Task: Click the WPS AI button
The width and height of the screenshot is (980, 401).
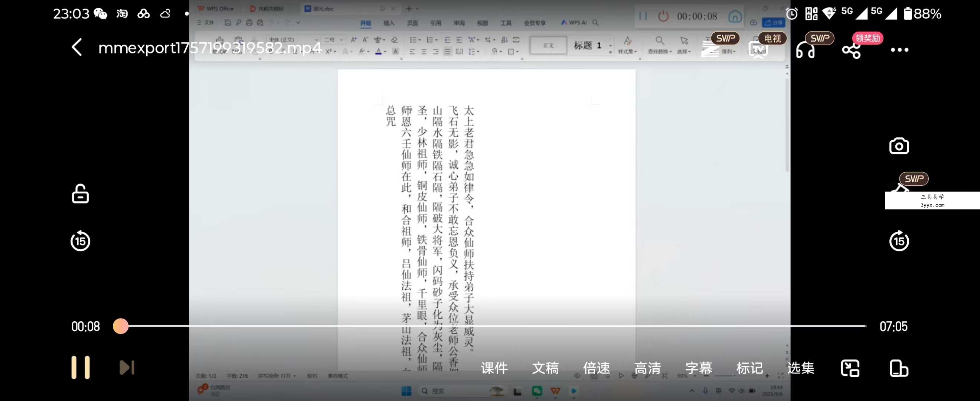Action: (574, 23)
